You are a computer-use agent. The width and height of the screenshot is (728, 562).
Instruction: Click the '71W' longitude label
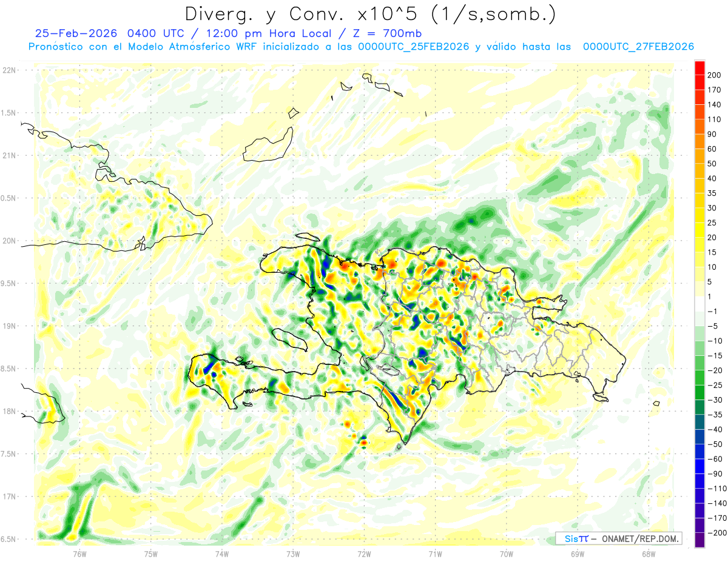click(435, 554)
